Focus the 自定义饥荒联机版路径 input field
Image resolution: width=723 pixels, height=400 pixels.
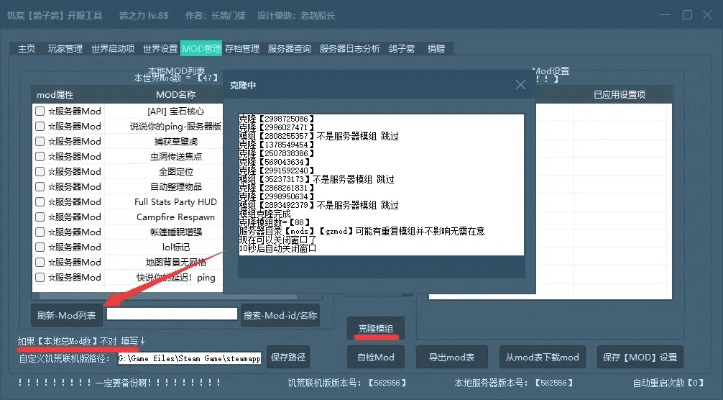pos(190,358)
